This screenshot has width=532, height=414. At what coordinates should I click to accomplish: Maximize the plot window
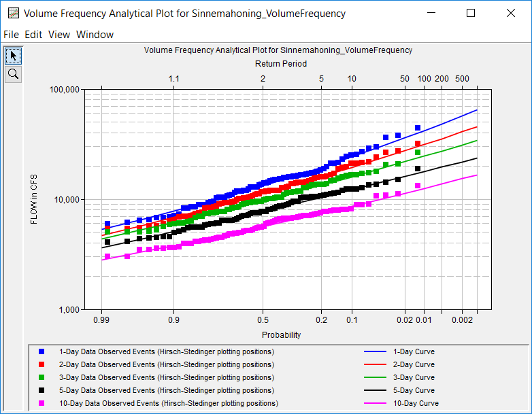(x=471, y=13)
